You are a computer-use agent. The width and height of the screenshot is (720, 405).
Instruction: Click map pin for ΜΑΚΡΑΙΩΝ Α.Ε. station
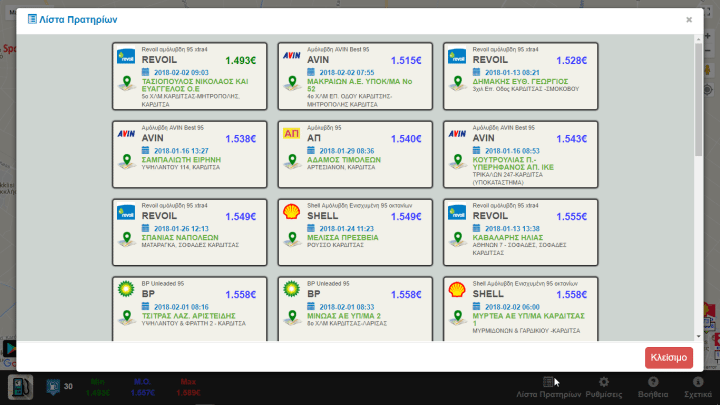292,83
